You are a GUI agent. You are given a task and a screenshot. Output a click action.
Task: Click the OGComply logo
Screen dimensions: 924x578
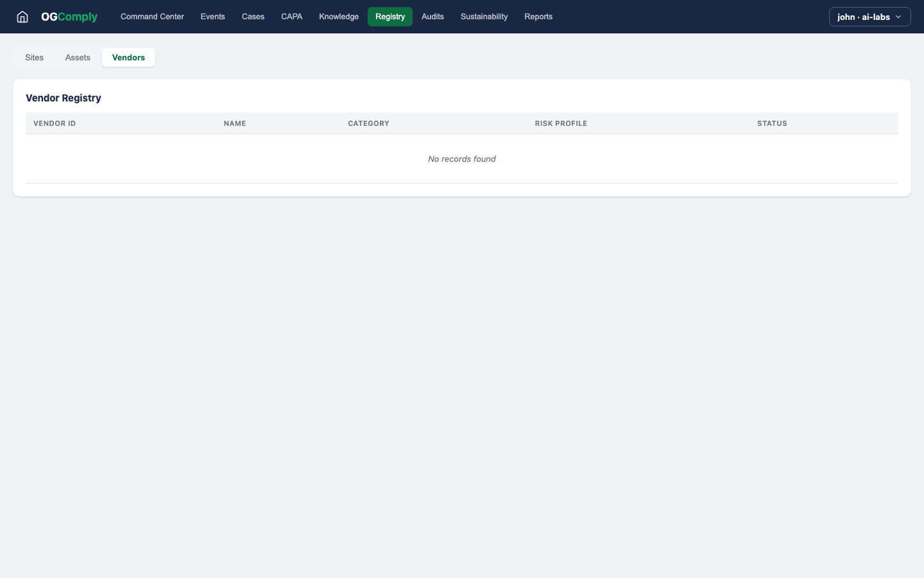(x=69, y=17)
